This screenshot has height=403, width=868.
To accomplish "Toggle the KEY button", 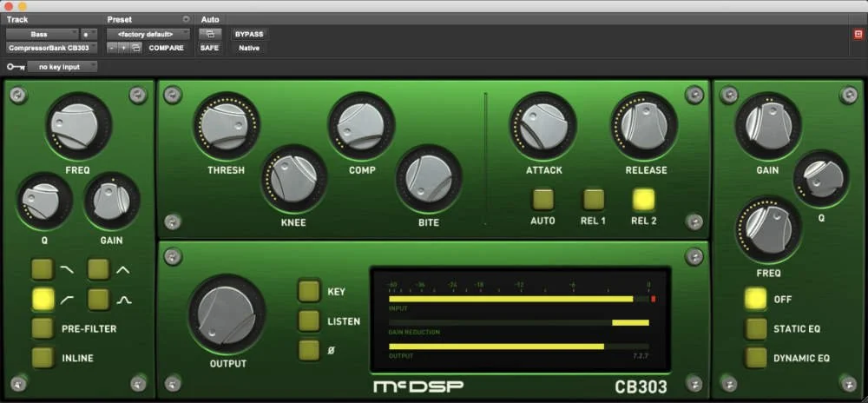I will click(309, 291).
